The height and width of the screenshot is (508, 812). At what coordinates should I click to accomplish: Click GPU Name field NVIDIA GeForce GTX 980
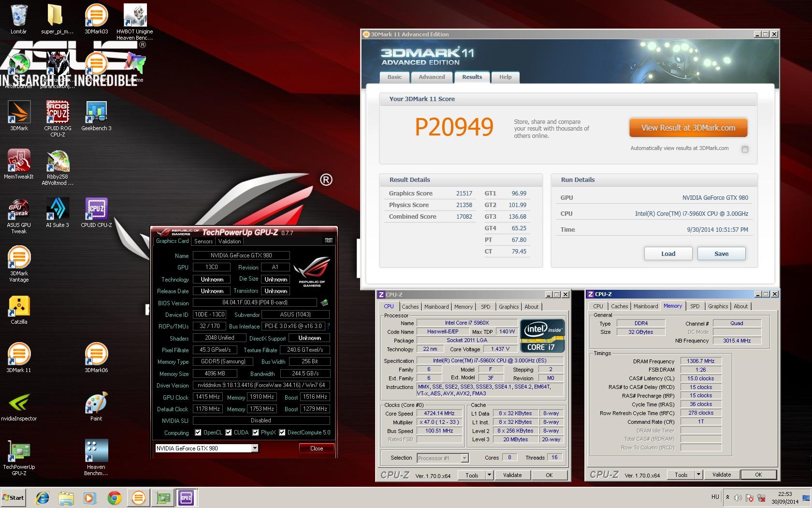click(241, 255)
